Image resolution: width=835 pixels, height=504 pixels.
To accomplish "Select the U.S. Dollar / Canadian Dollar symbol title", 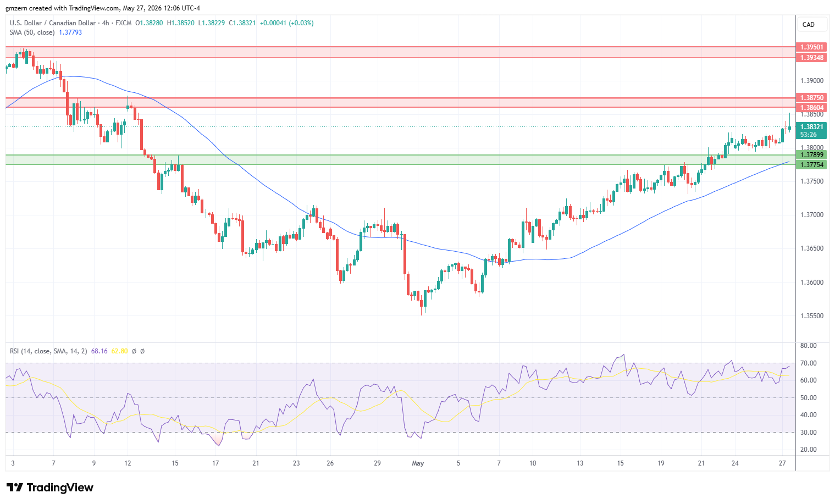I will point(52,23).
